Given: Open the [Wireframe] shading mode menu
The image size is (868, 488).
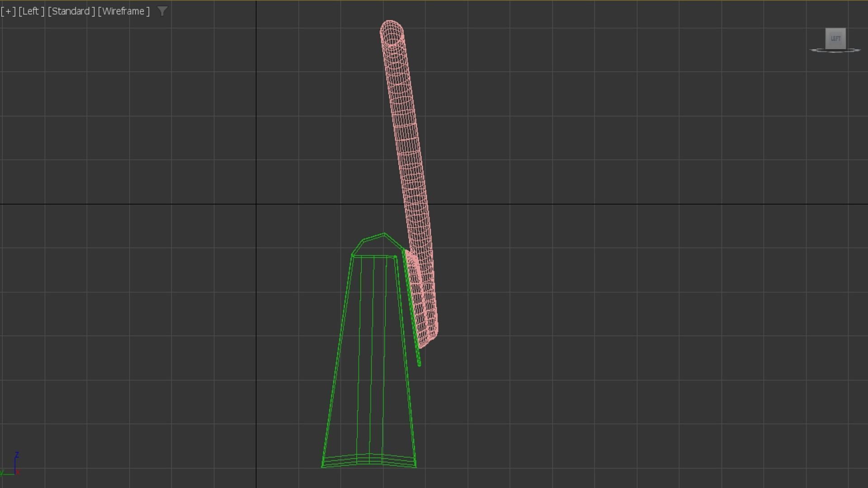Looking at the screenshot, I should [x=123, y=11].
